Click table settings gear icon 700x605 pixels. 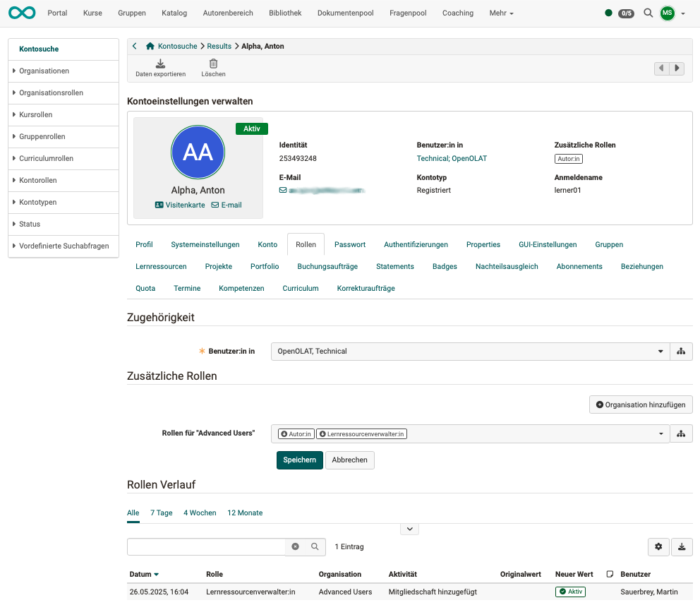658,546
